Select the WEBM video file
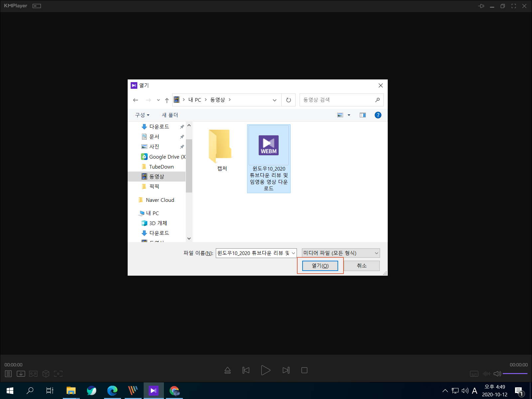532x399 pixels. [x=269, y=159]
